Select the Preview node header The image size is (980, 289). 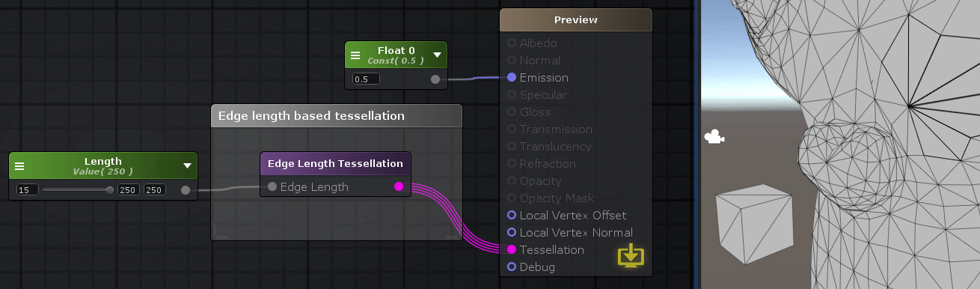576,20
